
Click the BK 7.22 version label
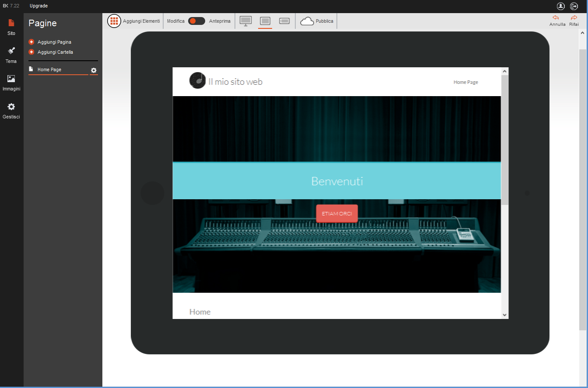click(10, 6)
